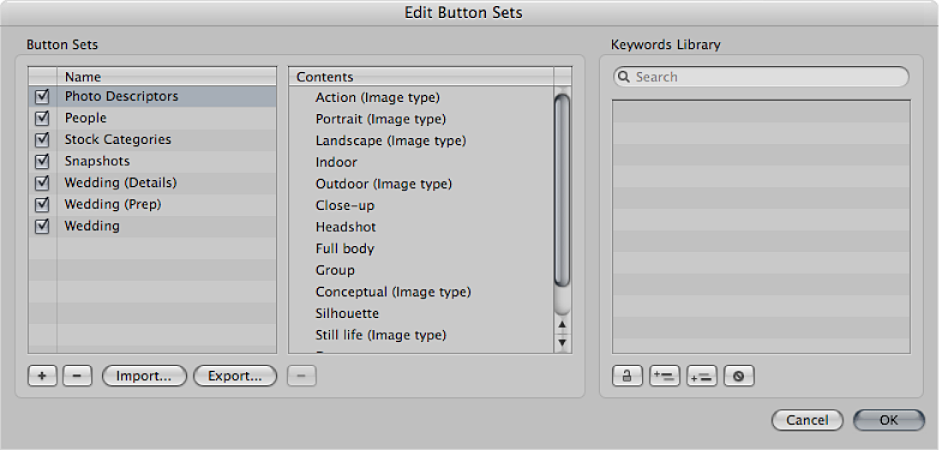Disable the Wedding (Prep) checkbox
942x452 pixels.
[x=42, y=205]
